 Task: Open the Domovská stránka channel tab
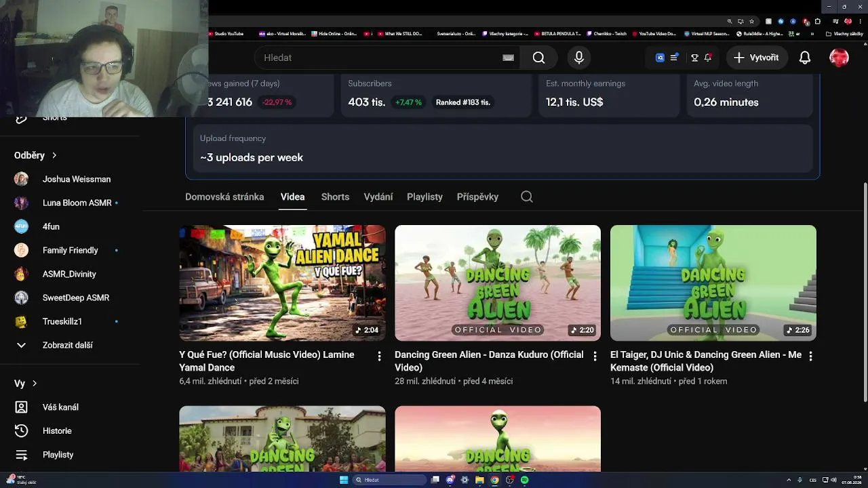tap(224, 197)
